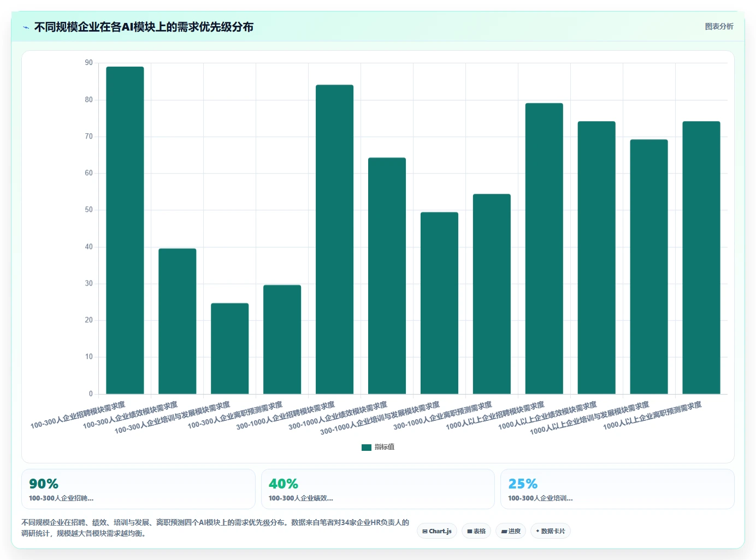The height and width of the screenshot is (560, 756).
Task: Open the 40% stat card
Action: (x=378, y=489)
